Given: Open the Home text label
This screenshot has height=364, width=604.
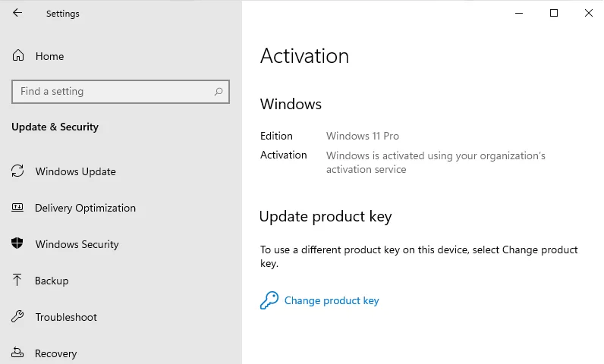Looking at the screenshot, I should tap(49, 56).
